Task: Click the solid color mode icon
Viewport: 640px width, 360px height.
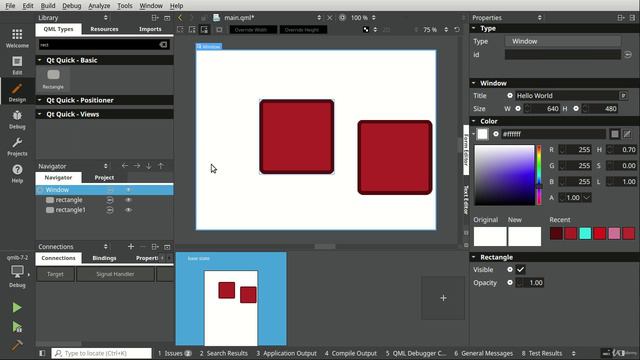Action: (615, 134)
